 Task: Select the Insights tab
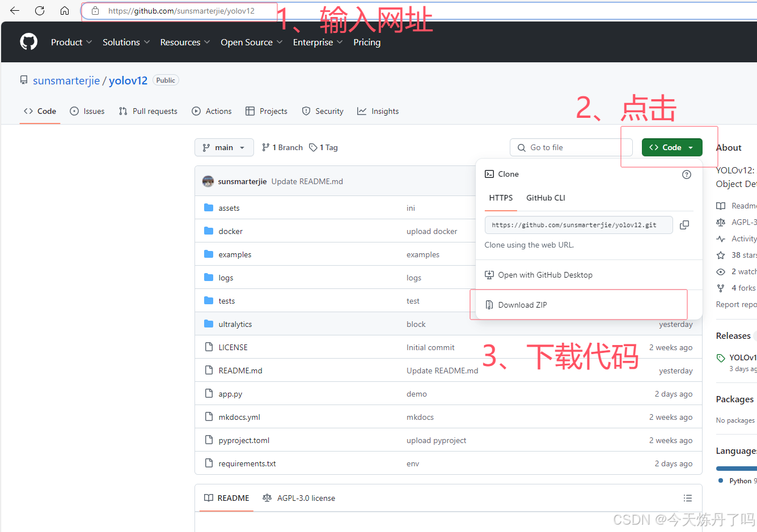378,111
